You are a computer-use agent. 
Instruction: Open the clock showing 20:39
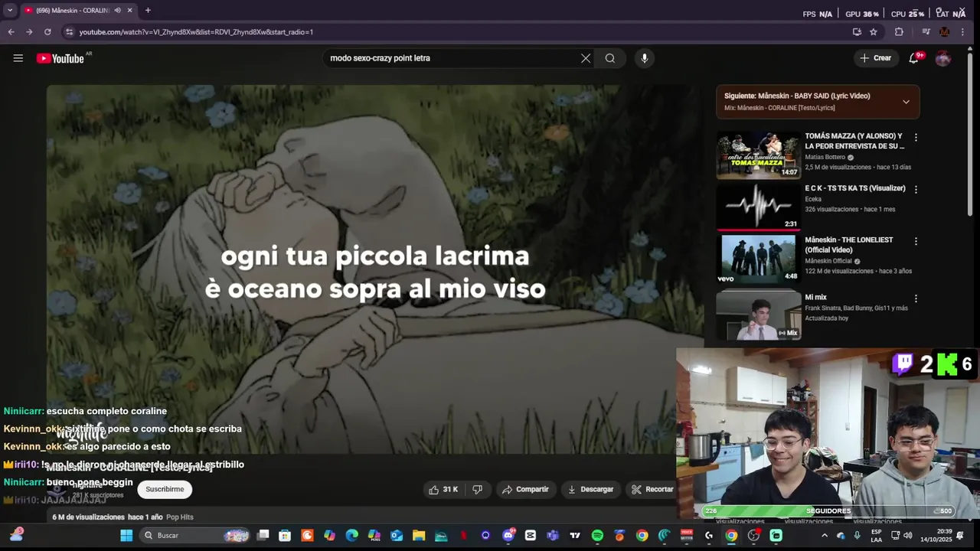pos(932,536)
